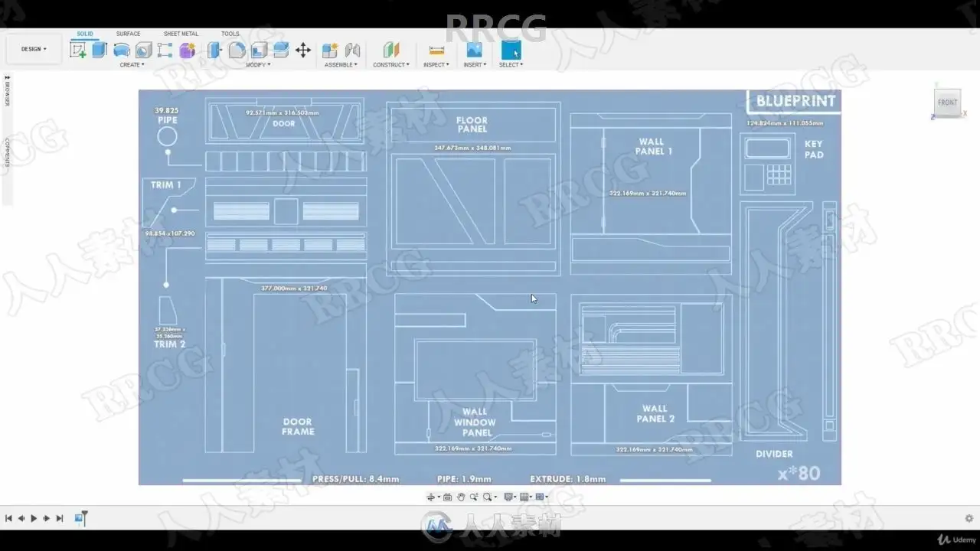Step the timeline back one feature
Image resolution: width=980 pixels, height=551 pixels.
pyautogui.click(x=21, y=518)
